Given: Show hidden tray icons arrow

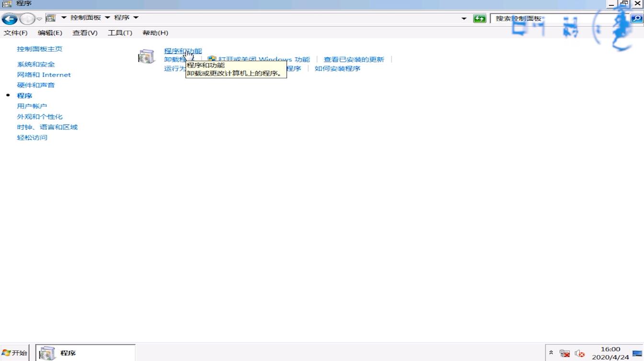Looking at the screenshot, I should (x=551, y=353).
